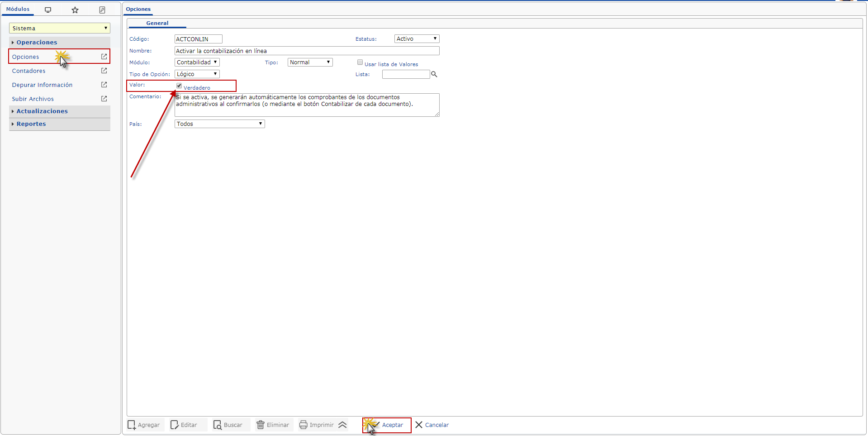
Task: Open the Sistema module dropdown
Action: click(60, 28)
